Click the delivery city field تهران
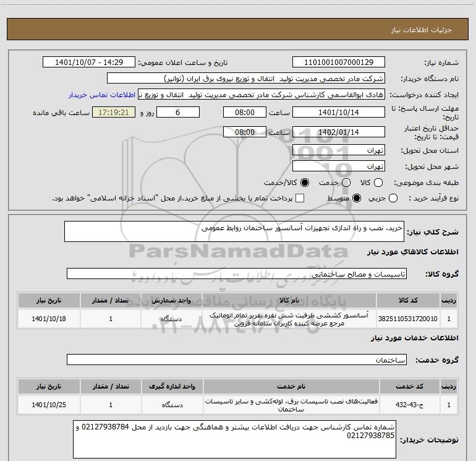This screenshot has height=461, width=476. click(x=339, y=166)
